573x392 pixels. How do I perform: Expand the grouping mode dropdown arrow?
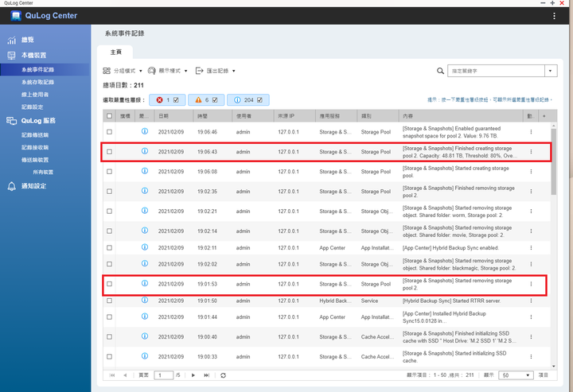[141, 72]
